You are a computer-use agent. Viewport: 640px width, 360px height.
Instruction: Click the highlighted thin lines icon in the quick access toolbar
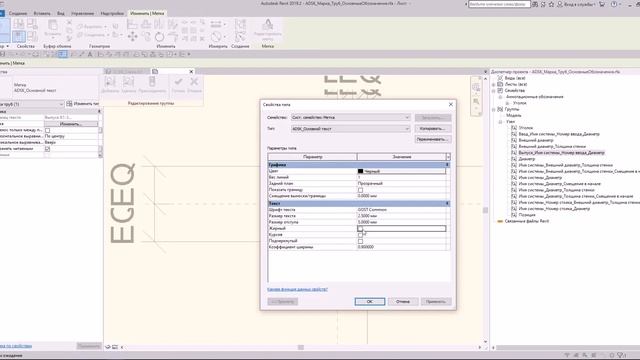click(62, 54)
